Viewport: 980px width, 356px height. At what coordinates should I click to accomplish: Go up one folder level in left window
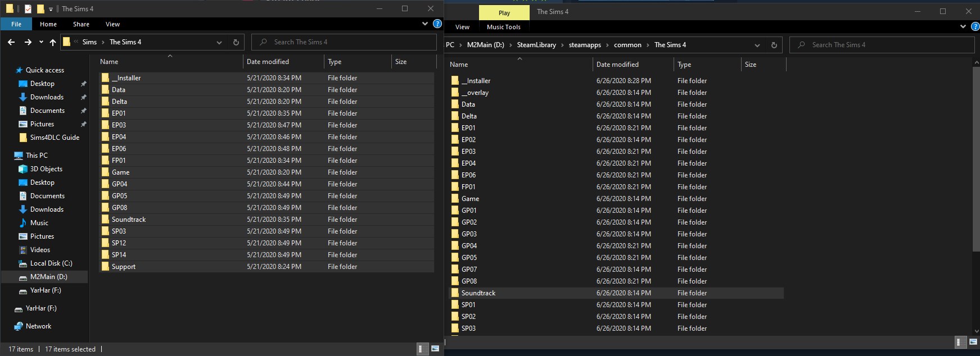tap(53, 42)
